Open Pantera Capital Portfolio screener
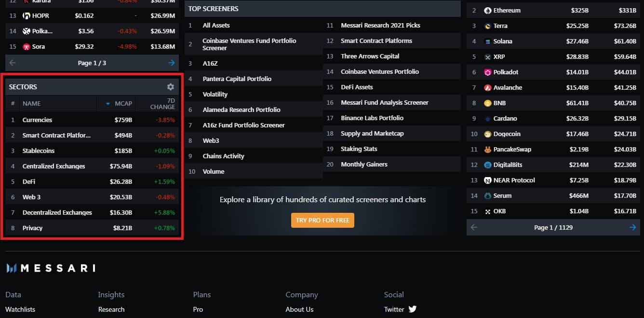The height and width of the screenshot is (318, 644). point(237,79)
